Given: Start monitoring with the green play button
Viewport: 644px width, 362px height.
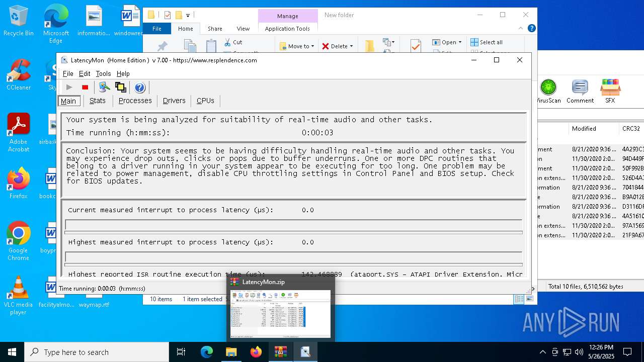Looking at the screenshot, I should (x=69, y=87).
